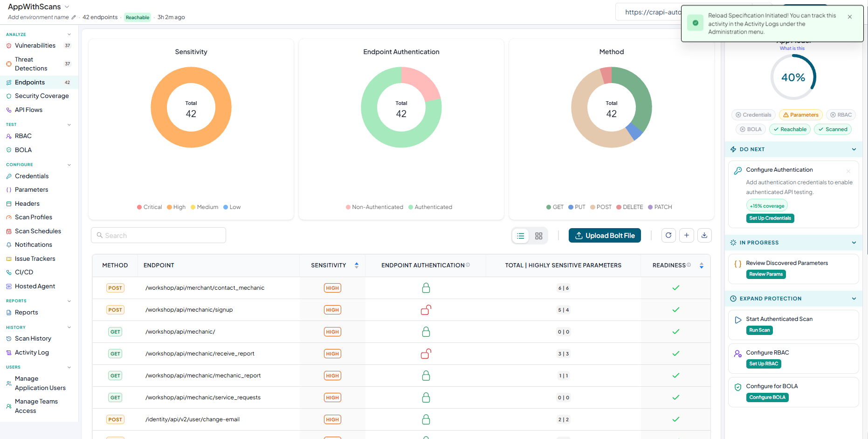Click Review Params button
The height and width of the screenshot is (439, 868).
pyautogui.click(x=766, y=274)
